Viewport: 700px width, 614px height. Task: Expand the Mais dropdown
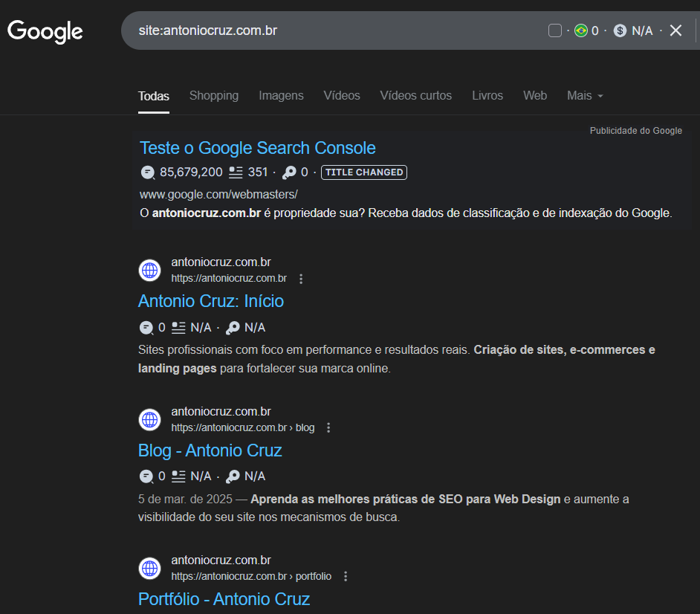585,96
